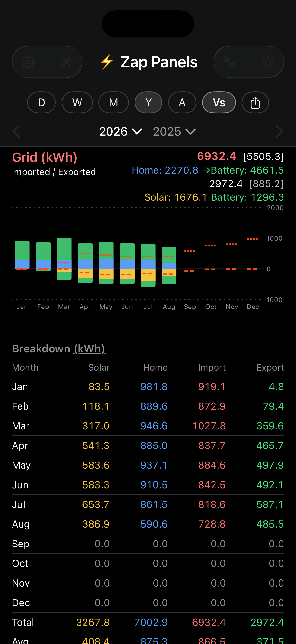The image size is (296, 644).
Task: Switch to the W week view
Action: pos(77,102)
